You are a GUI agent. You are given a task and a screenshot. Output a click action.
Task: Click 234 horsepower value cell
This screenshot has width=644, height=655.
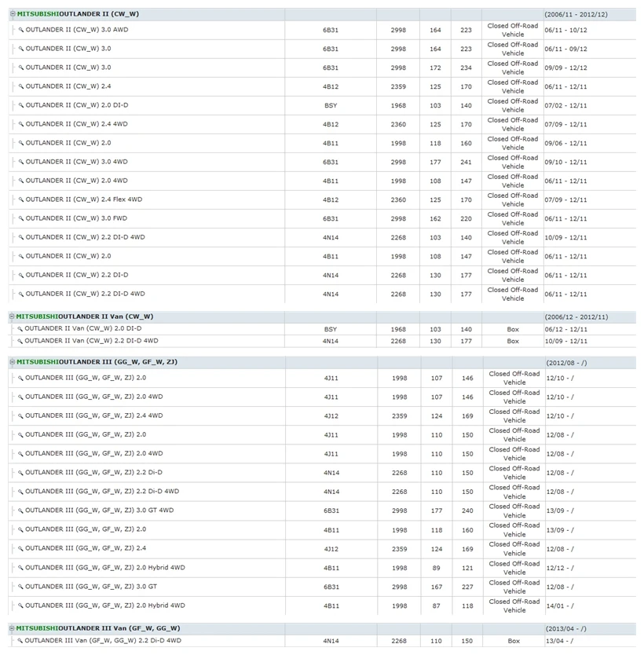pyautogui.click(x=466, y=68)
